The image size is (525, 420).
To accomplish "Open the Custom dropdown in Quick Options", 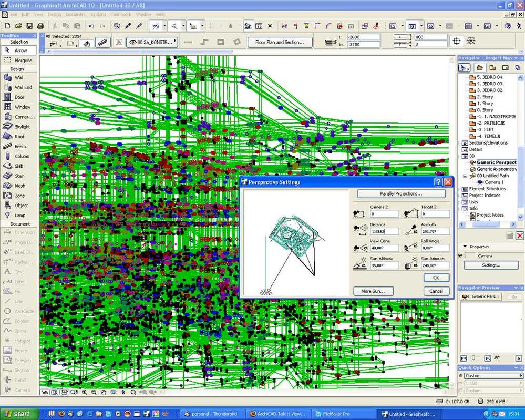I will [x=493, y=376].
